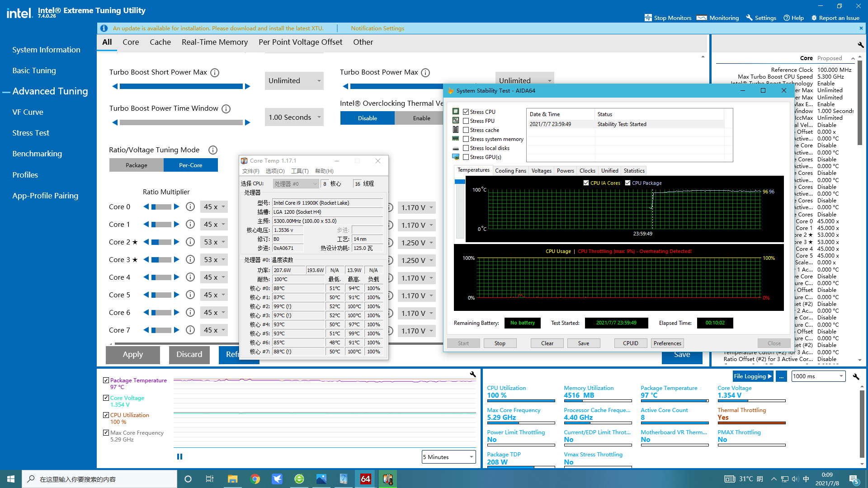Viewport: 868px width, 488px height.
Task: Decrease Core 1 ratio with left arrow
Action: coord(146,224)
